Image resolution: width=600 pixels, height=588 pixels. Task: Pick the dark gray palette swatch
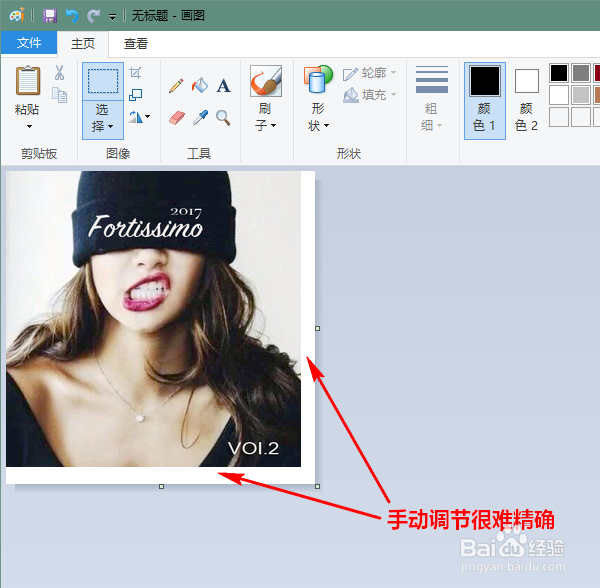pos(580,73)
